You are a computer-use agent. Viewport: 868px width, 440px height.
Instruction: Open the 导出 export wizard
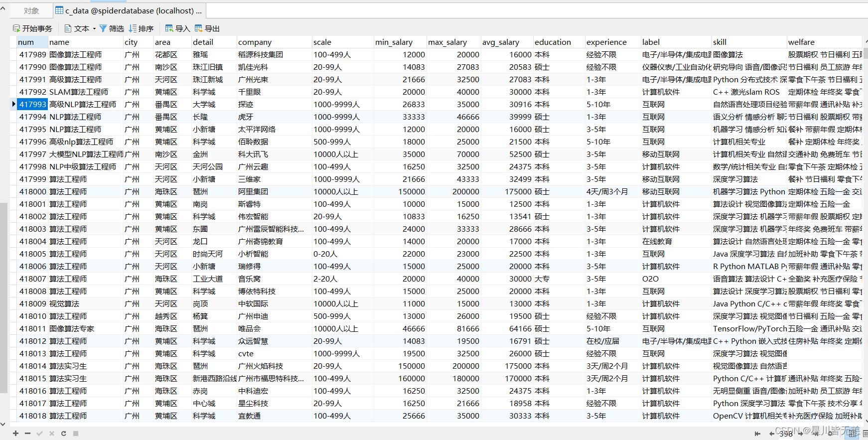tap(207, 28)
